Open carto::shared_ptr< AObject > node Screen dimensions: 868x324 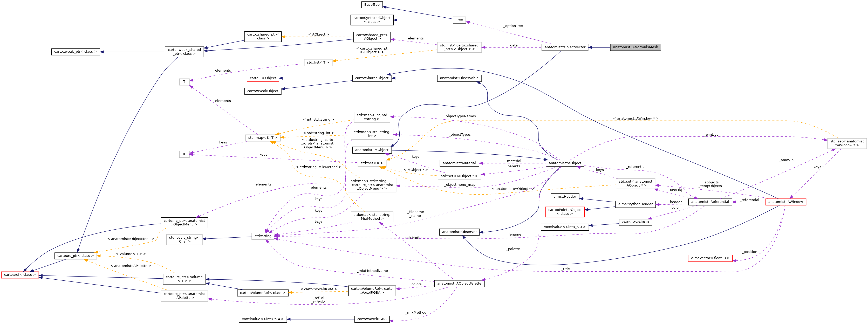pos(372,37)
